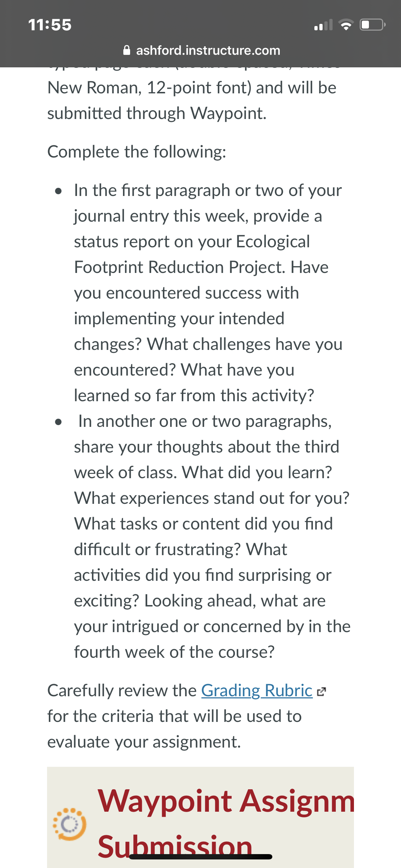Tap the Wi-Fi icon in status bar
401x868 pixels.
click(345, 25)
